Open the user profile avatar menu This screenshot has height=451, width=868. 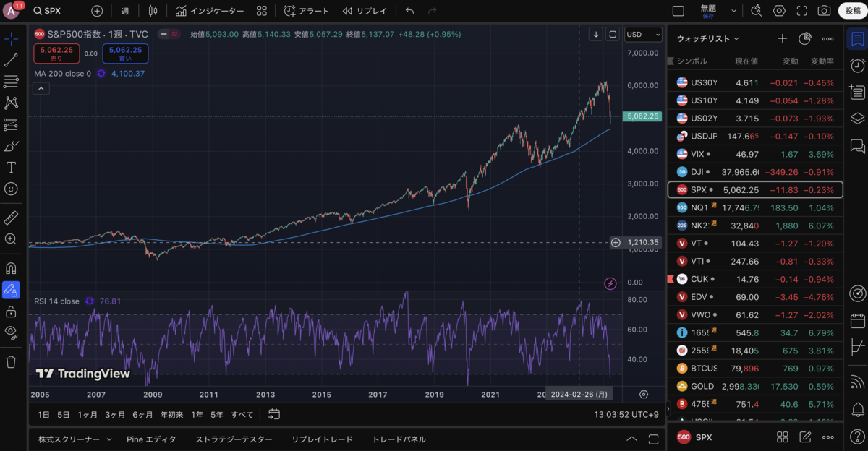tap(12, 11)
